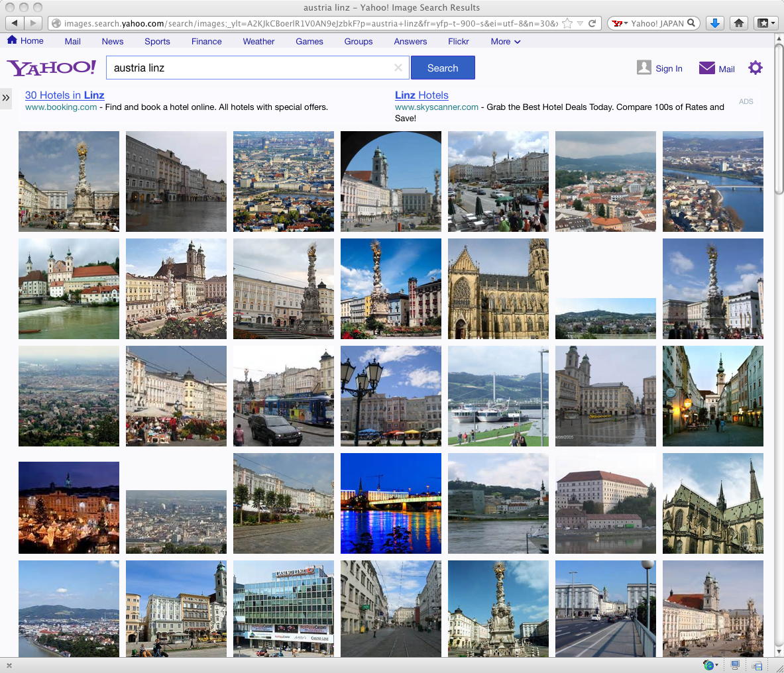Click the browser home page icon
The height and width of the screenshot is (673, 784).
click(x=739, y=23)
